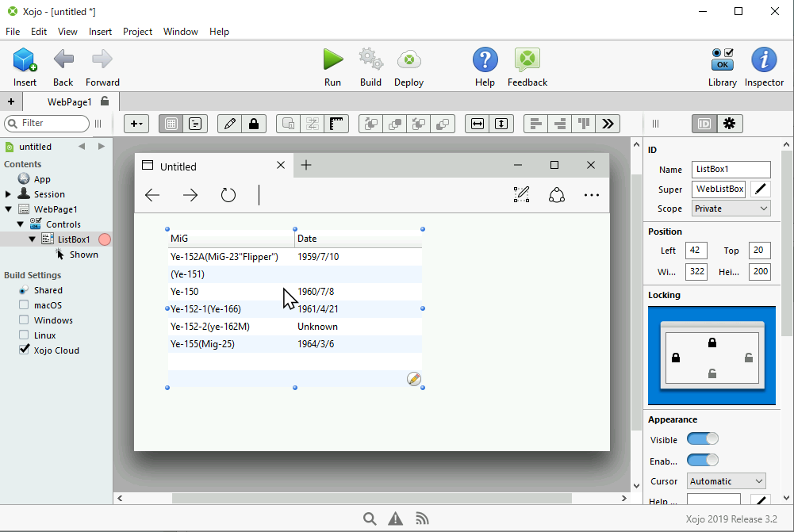Open the Project menu

137,32
